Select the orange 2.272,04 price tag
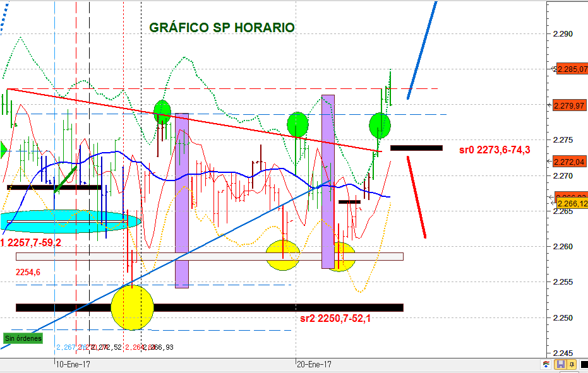This screenshot has height=373, width=588. (x=570, y=162)
